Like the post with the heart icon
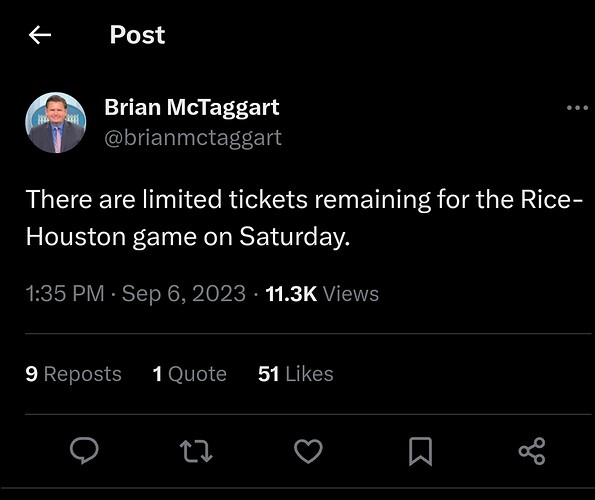This screenshot has width=595, height=500. coord(308,451)
